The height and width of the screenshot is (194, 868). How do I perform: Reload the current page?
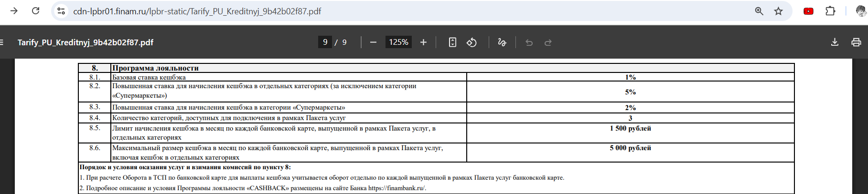coord(35,11)
